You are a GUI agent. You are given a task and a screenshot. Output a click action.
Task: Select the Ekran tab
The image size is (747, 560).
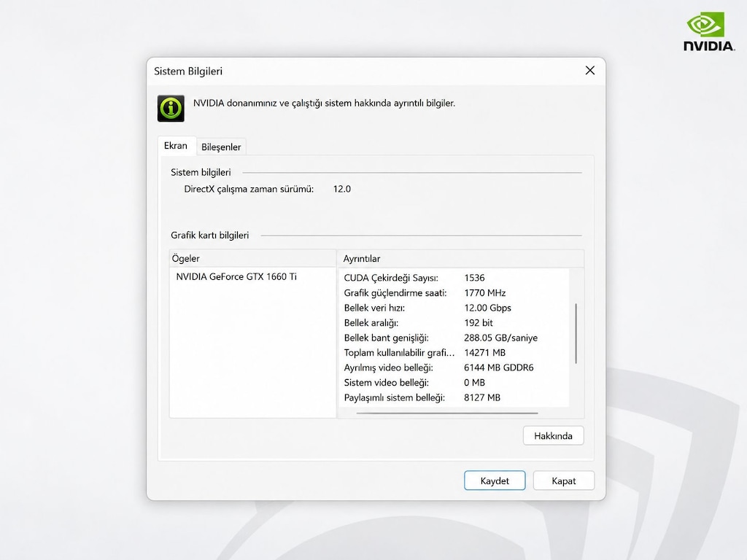[176, 146]
